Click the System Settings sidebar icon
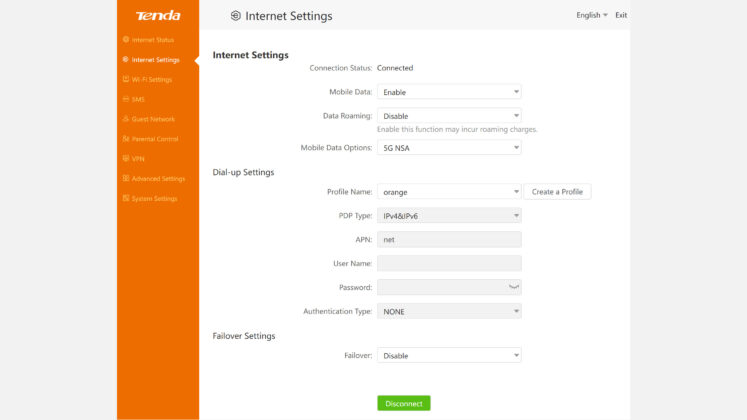747x420 pixels. [126, 198]
